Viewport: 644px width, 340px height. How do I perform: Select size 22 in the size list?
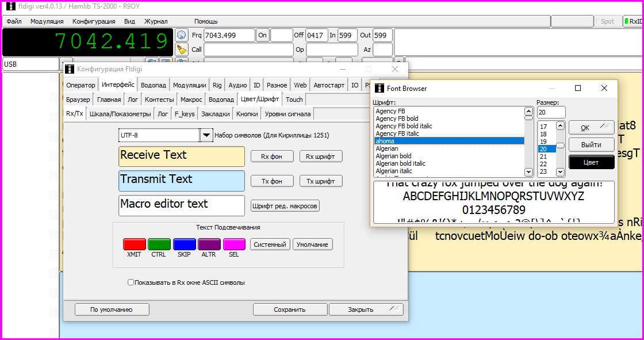coord(543,164)
